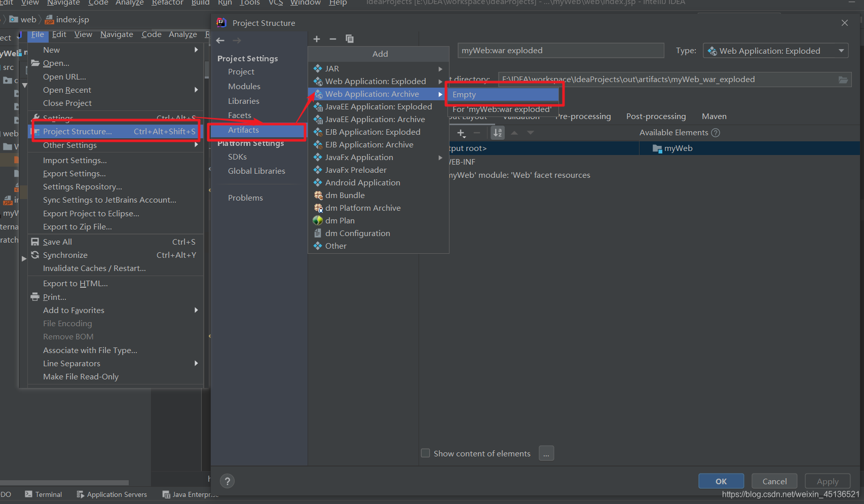Screen dimensions: 864x504
Task: Switch to the Maven tab
Action: click(714, 117)
